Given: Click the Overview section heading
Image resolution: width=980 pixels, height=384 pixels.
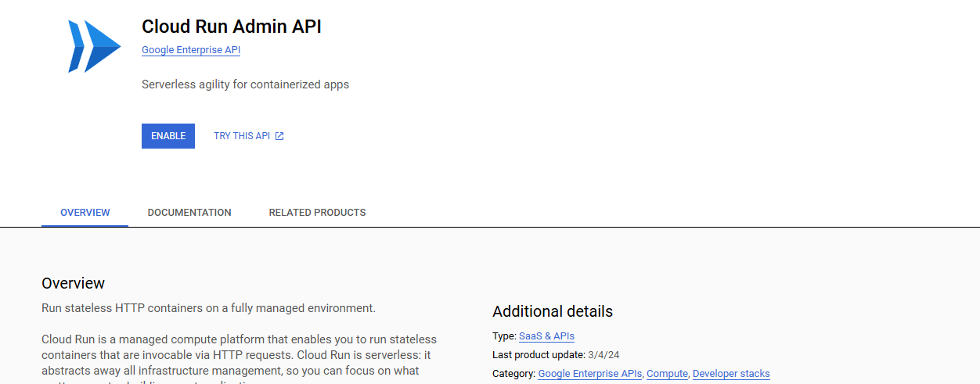Looking at the screenshot, I should (x=73, y=283).
